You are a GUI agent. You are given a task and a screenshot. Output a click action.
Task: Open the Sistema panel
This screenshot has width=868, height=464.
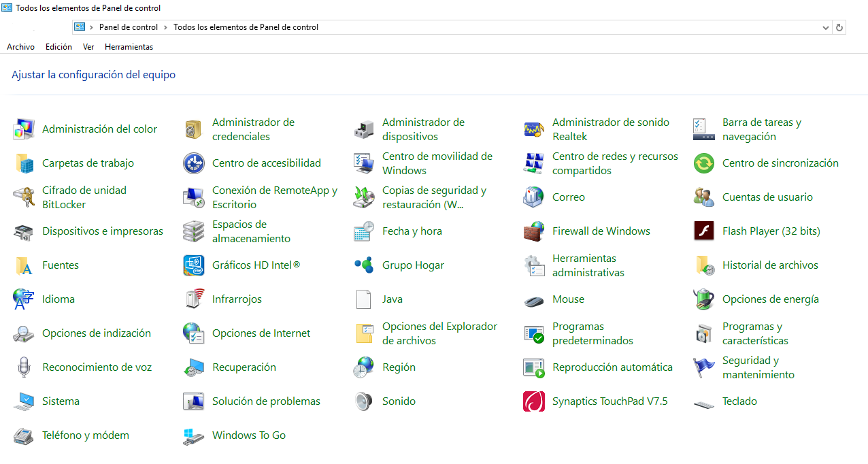coord(61,401)
